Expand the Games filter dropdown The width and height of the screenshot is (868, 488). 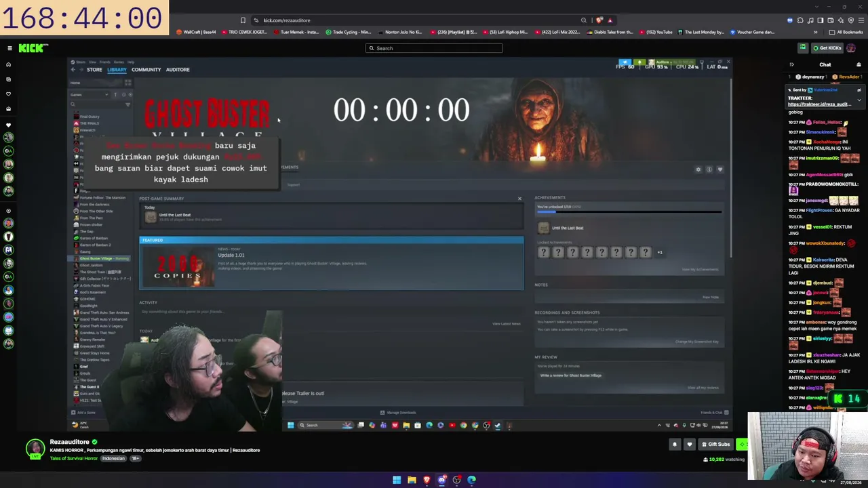[88, 94]
